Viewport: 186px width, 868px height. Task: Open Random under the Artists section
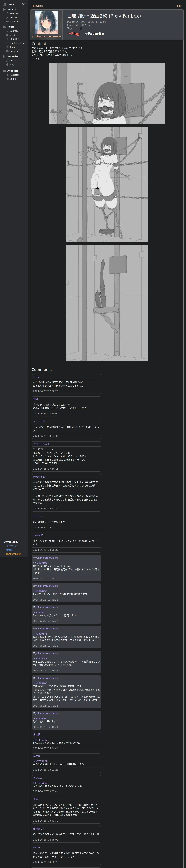click(x=12, y=22)
